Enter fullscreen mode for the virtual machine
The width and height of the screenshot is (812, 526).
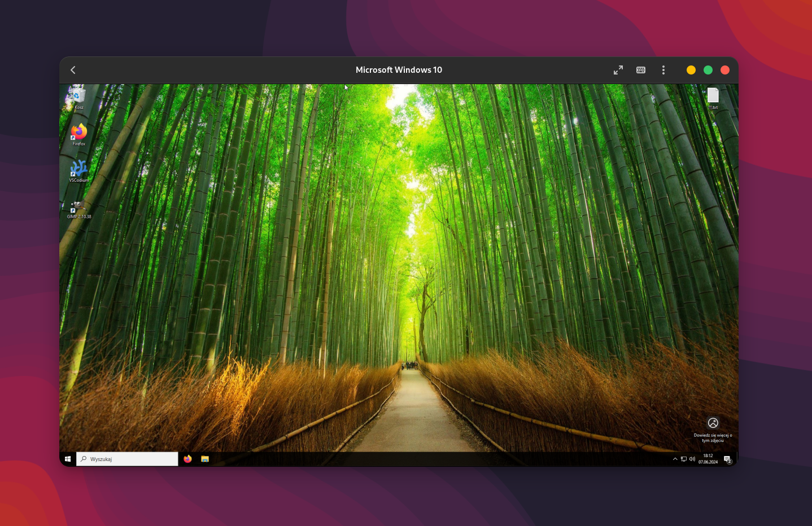[618, 70]
